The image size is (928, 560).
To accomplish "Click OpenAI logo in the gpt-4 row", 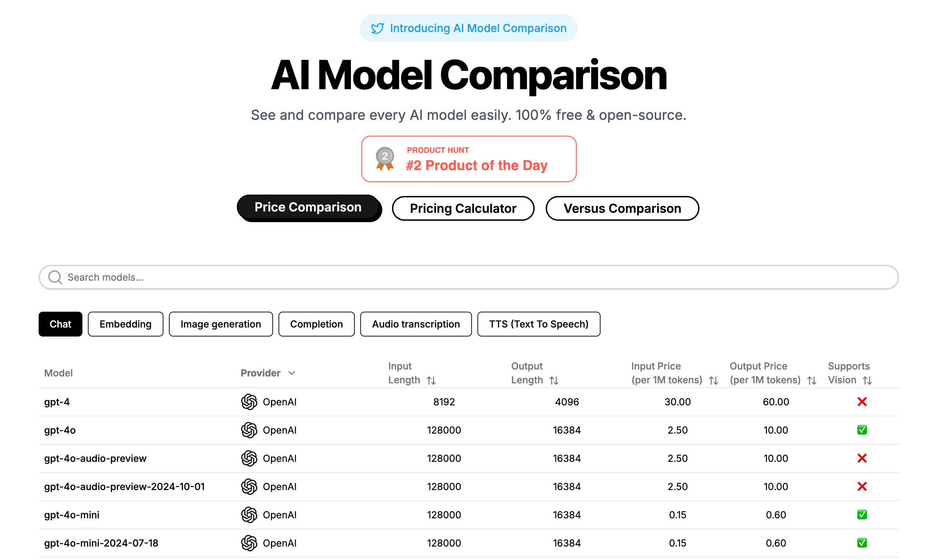I will click(x=249, y=402).
